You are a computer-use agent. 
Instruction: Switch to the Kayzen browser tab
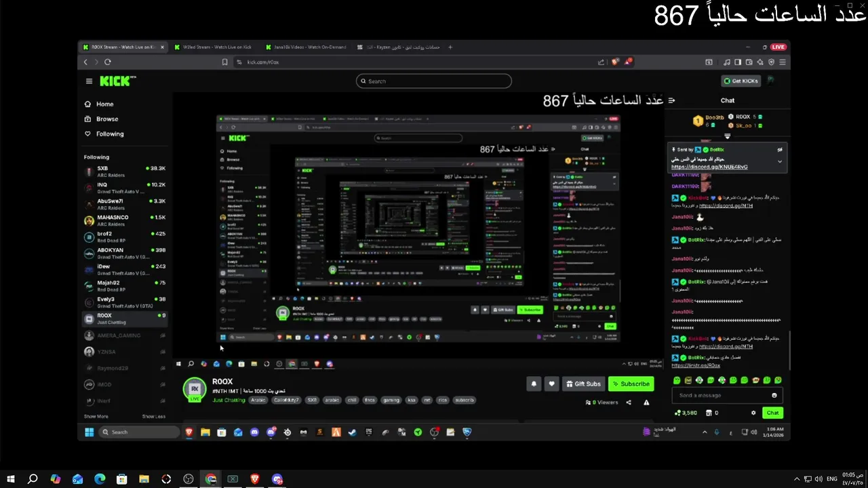(398, 47)
